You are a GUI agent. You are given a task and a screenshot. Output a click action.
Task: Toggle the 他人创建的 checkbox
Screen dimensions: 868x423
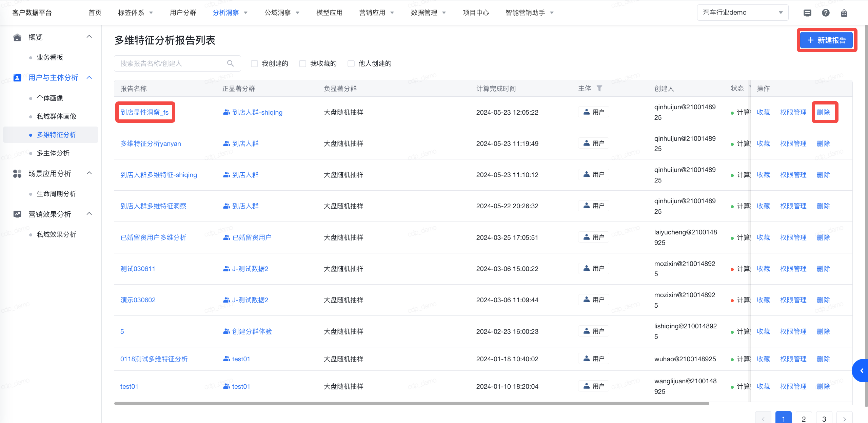point(351,63)
